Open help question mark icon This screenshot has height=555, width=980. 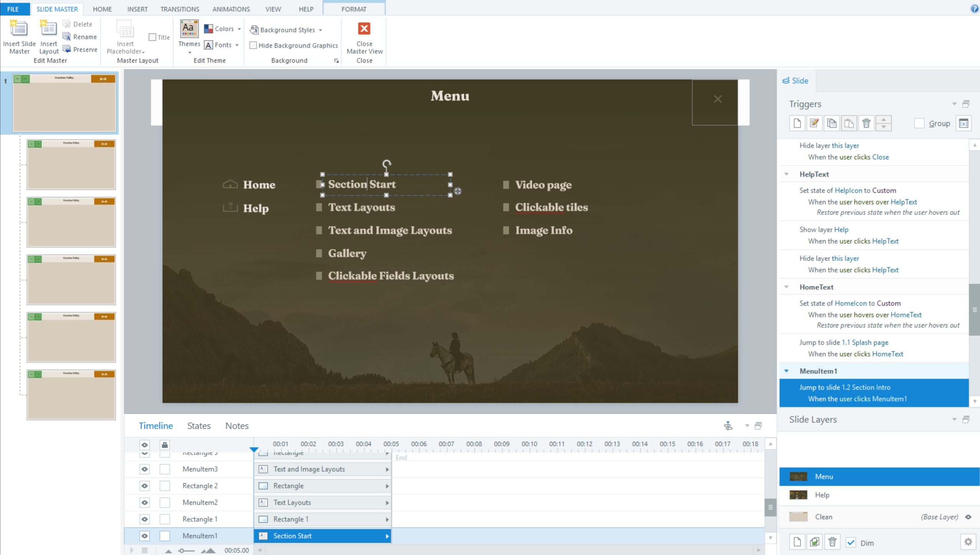(975, 8)
